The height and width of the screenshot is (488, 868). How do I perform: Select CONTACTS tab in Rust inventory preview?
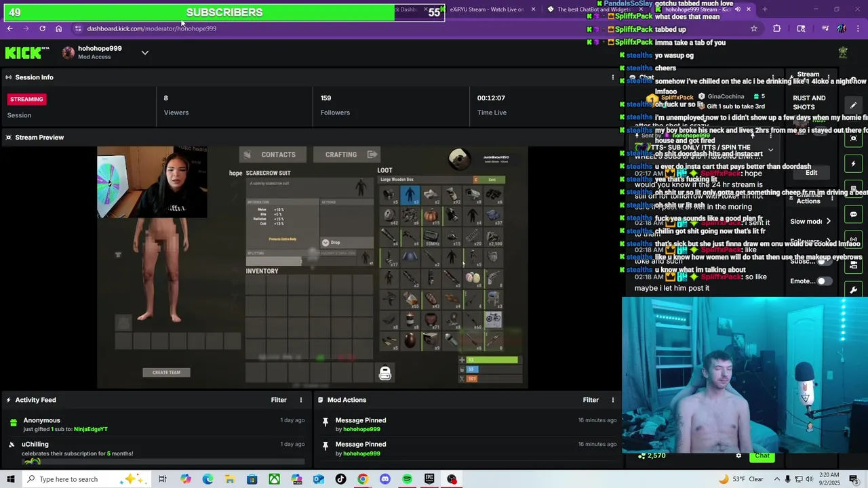coord(271,155)
